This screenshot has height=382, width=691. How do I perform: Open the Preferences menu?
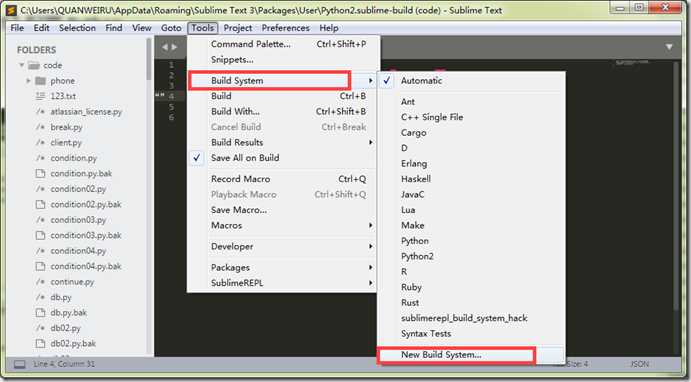click(286, 28)
